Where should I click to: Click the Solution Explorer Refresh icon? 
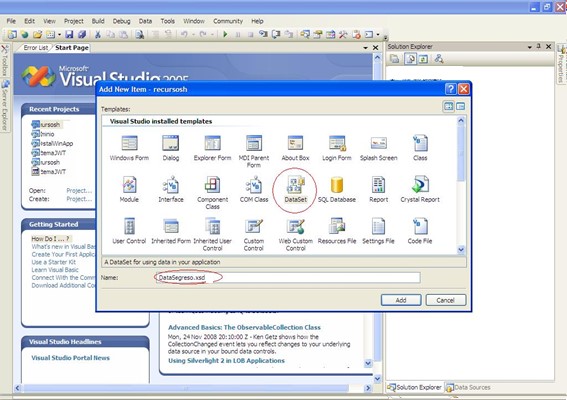(x=423, y=59)
